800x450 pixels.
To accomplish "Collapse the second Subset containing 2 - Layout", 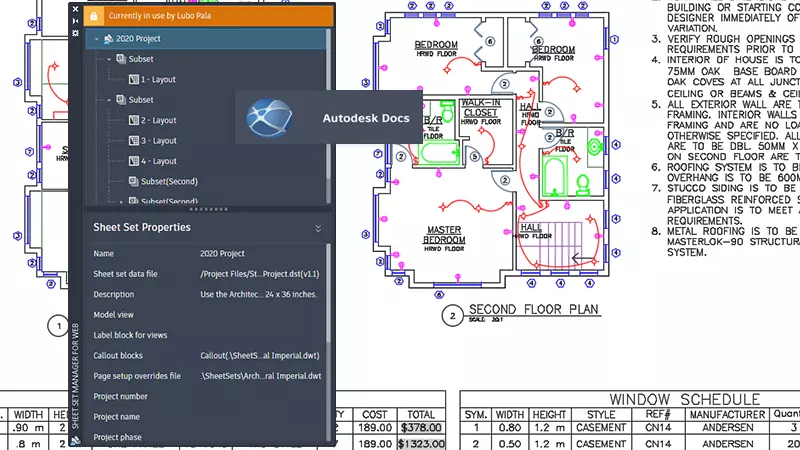I will (109, 100).
